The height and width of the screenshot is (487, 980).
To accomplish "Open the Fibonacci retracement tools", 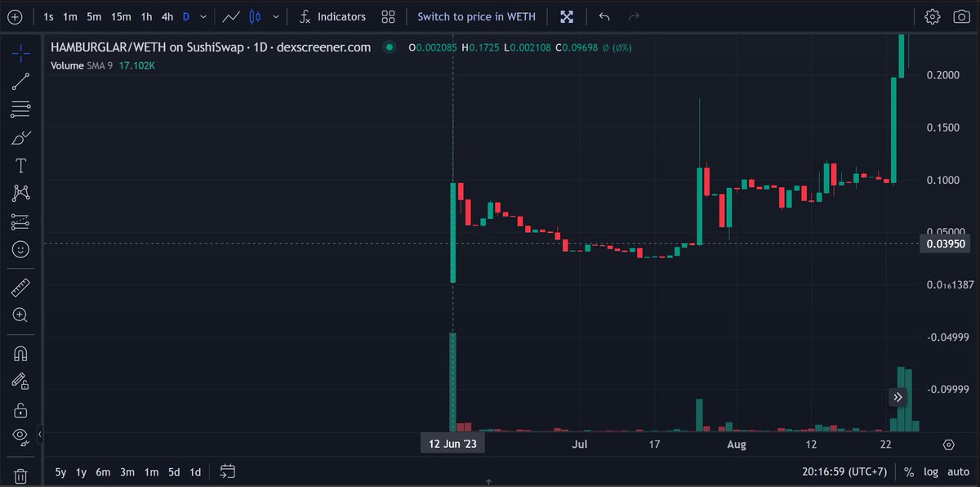I will tap(21, 109).
